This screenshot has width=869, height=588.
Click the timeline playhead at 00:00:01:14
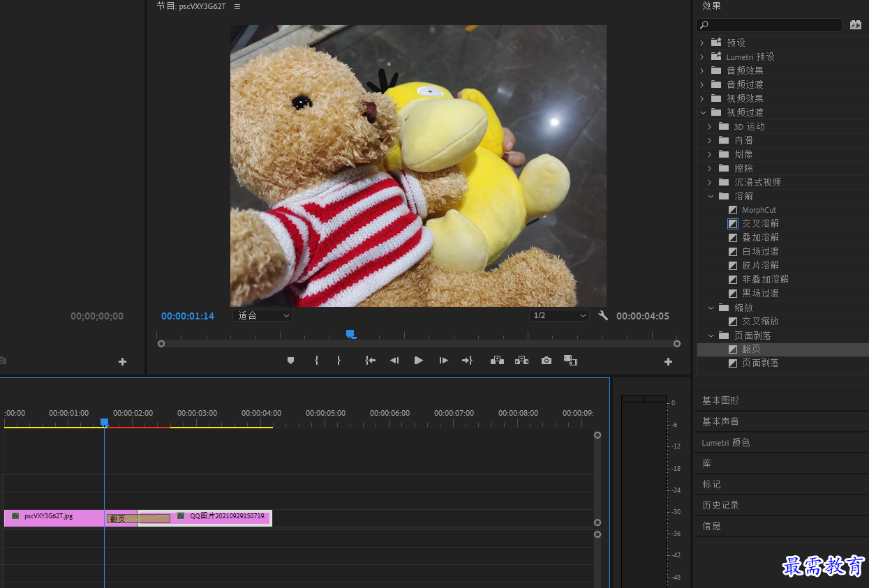(x=104, y=423)
